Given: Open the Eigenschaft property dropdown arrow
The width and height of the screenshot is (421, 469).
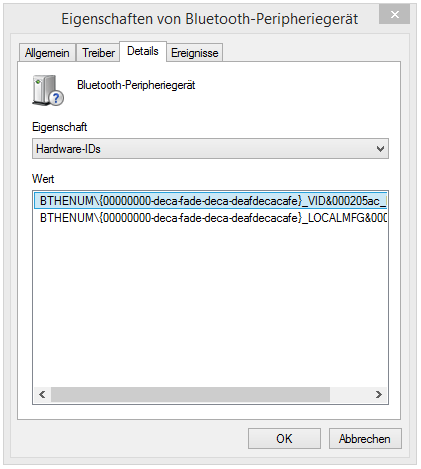Looking at the screenshot, I should pos(380,149).
